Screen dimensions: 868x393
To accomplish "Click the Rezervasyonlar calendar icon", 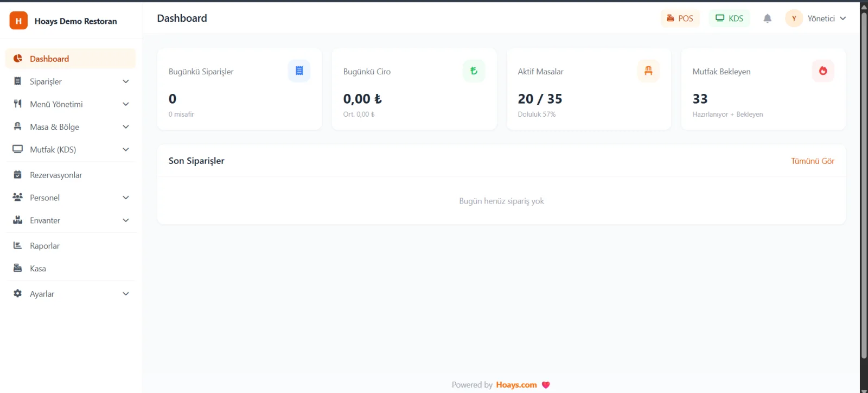I will 17,175.
